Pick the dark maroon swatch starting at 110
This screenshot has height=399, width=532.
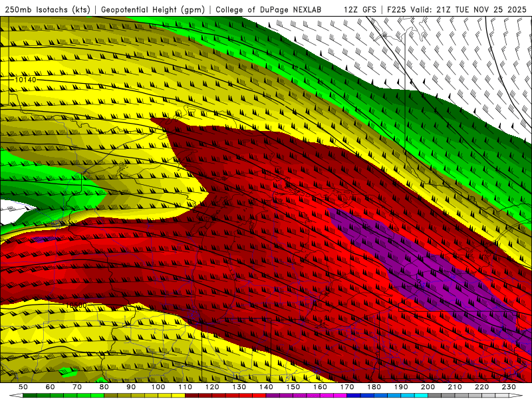[192, 396]
